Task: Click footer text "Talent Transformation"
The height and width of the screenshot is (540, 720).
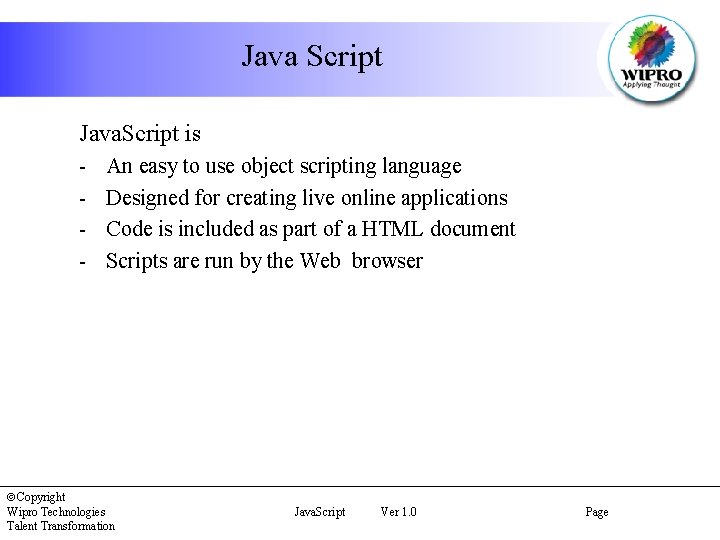Action: pyautogui.click(x=61, y=526)
